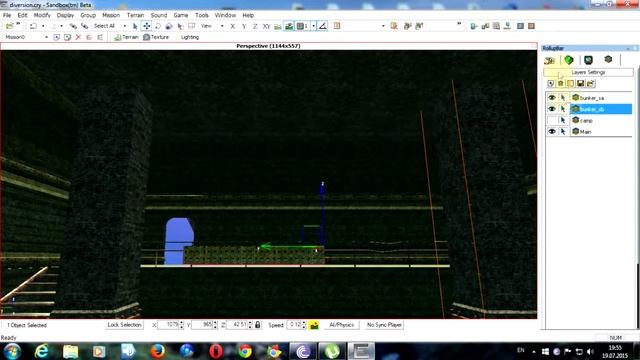Toggle the coordinate lock icon
Image resolution: width=640 pixels, height=360 pixels.
pyautogui.click(x=258, y=325)
